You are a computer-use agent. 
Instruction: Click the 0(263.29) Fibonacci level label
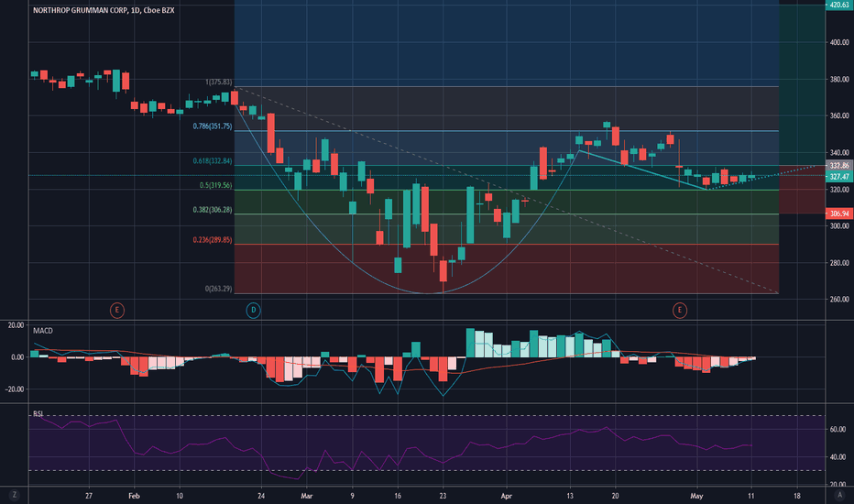point(218,289)
